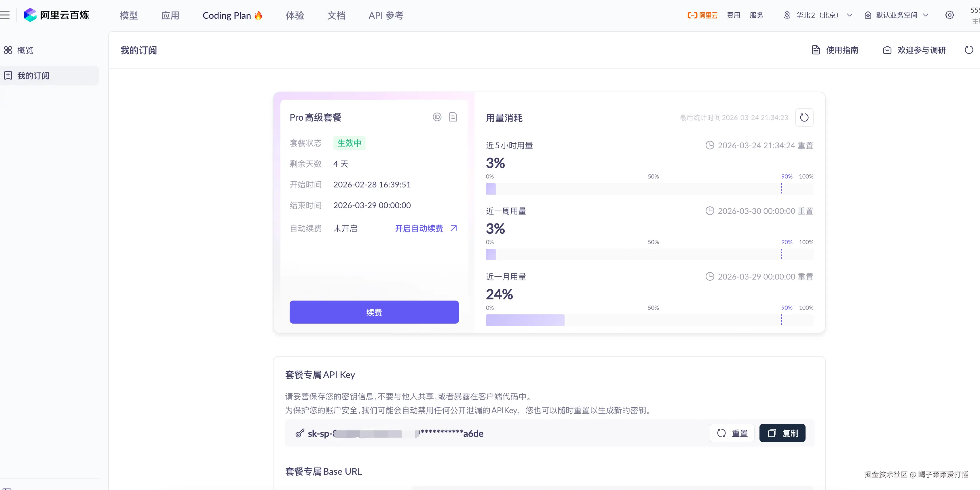Refresh the 用量消耗 statistics
The image size is (980, 490).
(804, 117)
